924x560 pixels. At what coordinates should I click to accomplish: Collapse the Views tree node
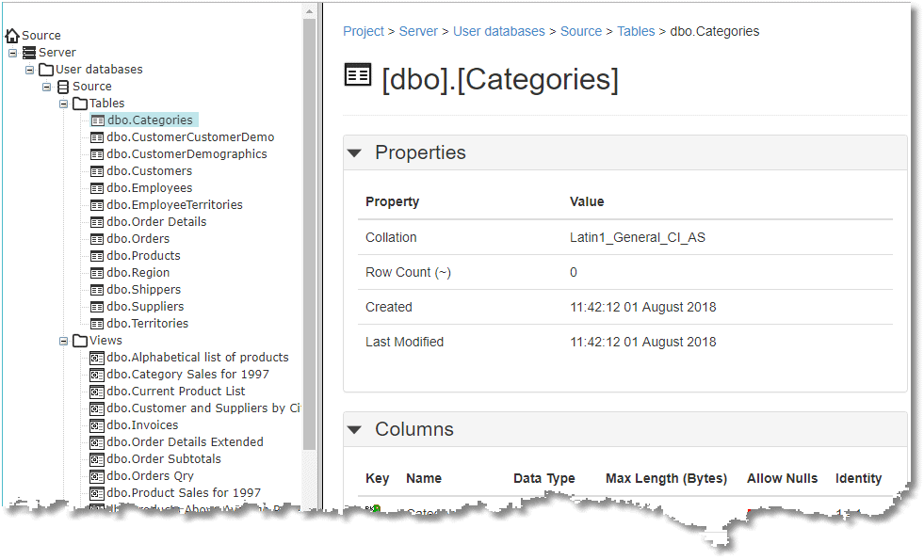click(x=64, y=341)
